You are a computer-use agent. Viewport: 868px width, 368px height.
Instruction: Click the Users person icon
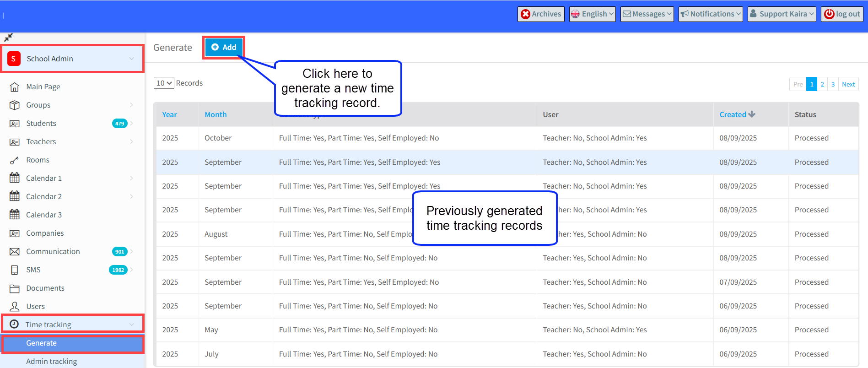click(15, 307)
